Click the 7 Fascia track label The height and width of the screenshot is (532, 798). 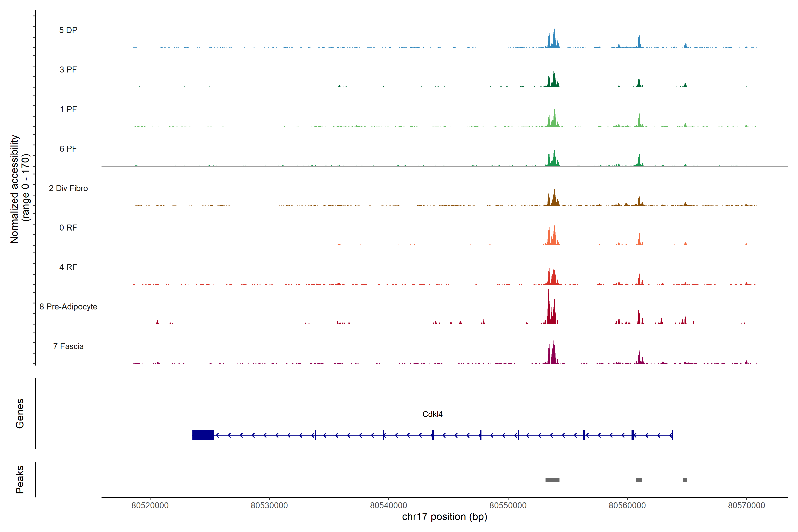(68, 346)
